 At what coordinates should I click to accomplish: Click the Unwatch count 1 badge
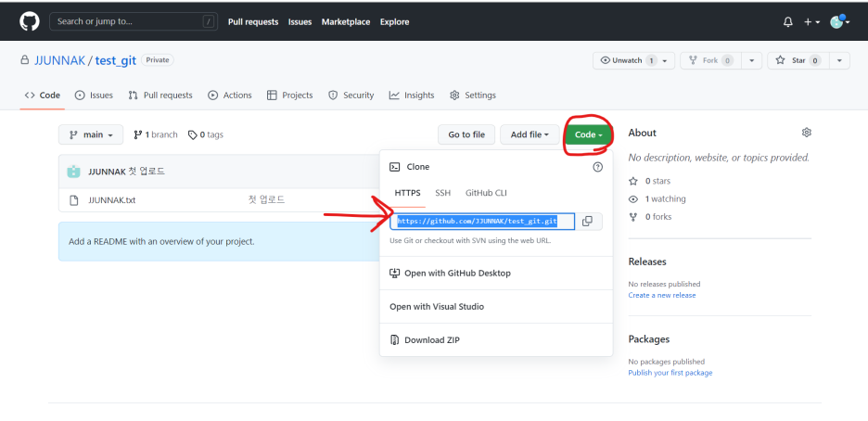tap(651, 61)
